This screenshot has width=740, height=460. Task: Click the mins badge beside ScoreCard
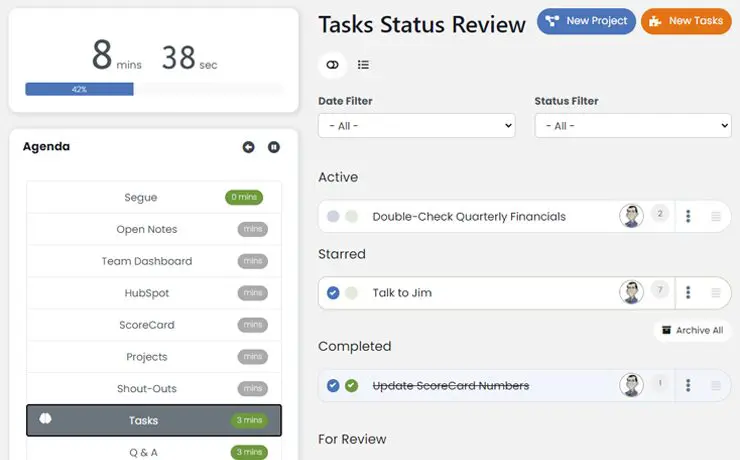pos(252,325)
